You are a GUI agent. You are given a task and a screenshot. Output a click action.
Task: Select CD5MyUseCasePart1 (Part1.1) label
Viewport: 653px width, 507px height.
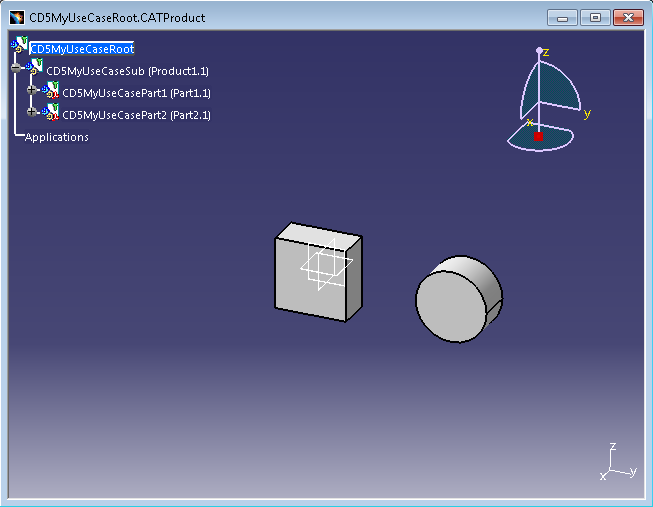(x=136, y=93)
